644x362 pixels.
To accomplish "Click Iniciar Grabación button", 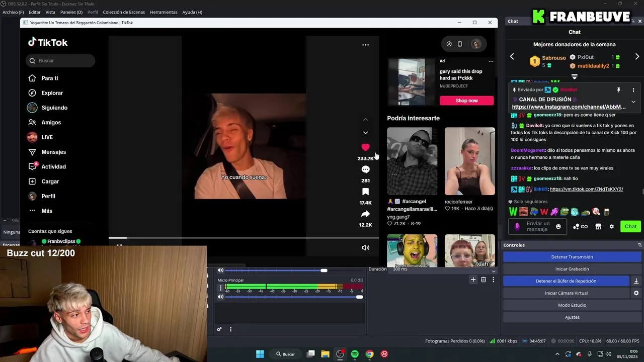I will coord(572,269).
